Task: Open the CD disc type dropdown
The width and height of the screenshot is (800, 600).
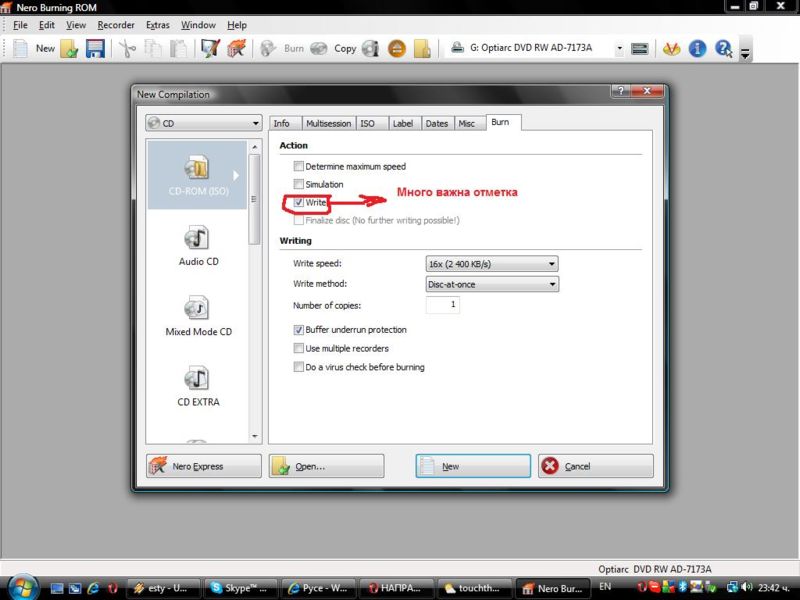Action: [x=204, y=123]
